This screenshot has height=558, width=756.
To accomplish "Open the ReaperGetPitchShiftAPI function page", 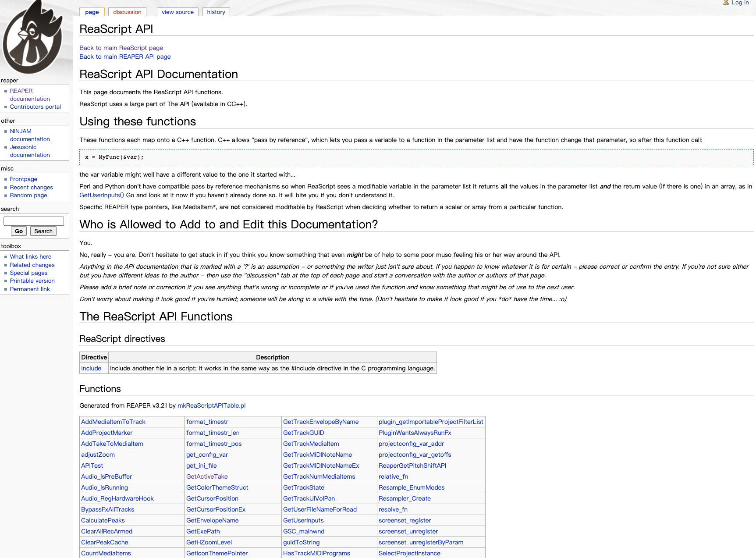I will (x=412, y=466).
